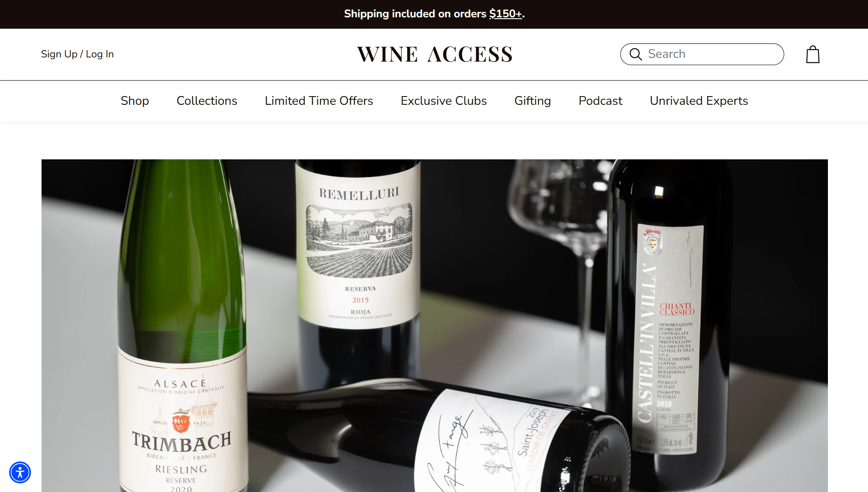The height and width of the screenshot is (492, 868).
Task: Click the magnifying glass search icon
Action: [x=635, y=54]
